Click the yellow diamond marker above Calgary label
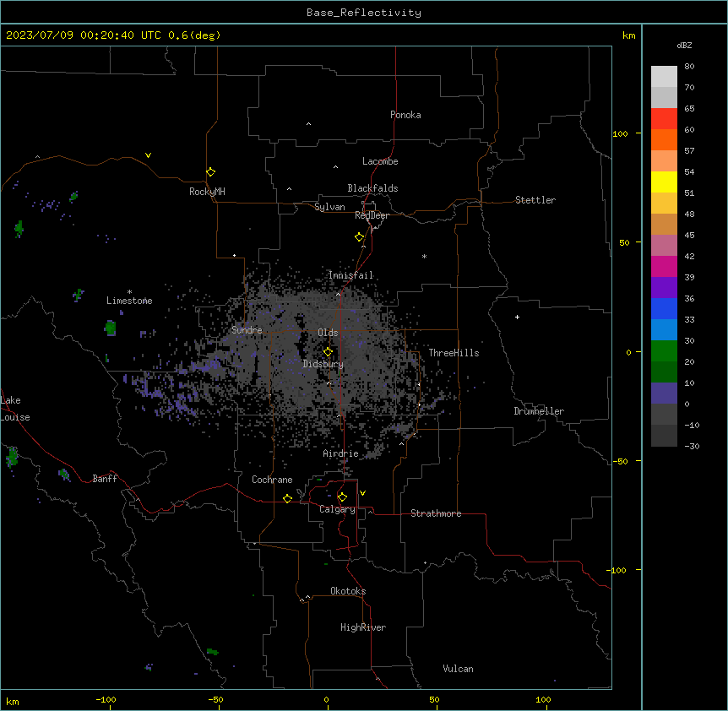This screenshot has height=711, width=728. click(x=342, y=497)
